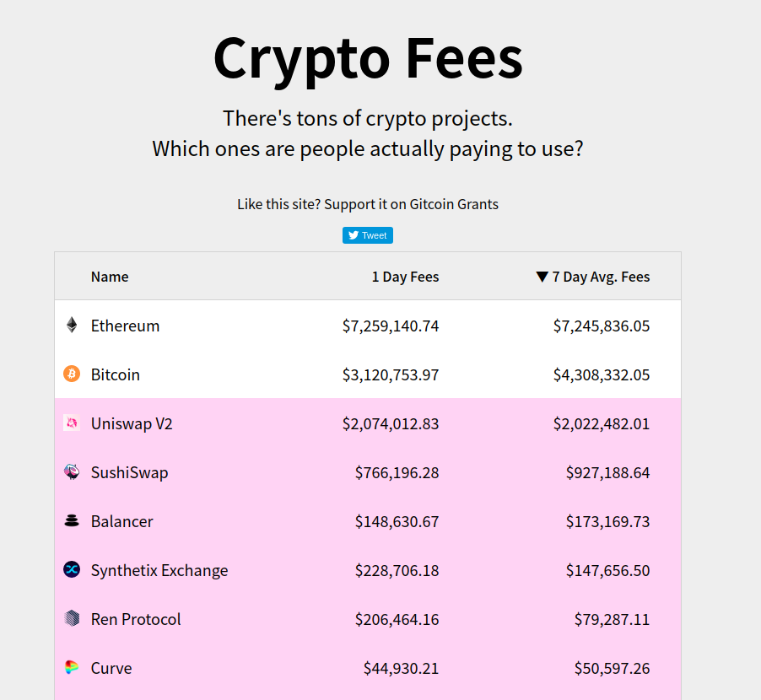Select the Balancer stacked-bars logo icon
The width and height of the screenshot is (761, 700).
point(73,521)
